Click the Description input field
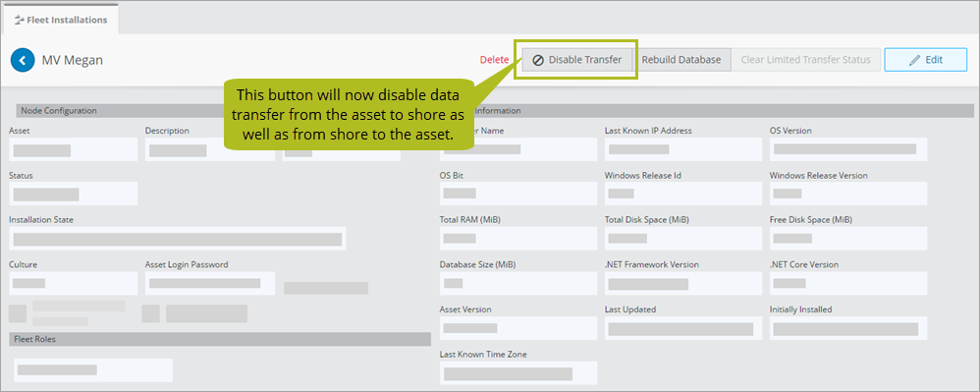The height and width of the screenshot is (392, 980). [209, 150]
